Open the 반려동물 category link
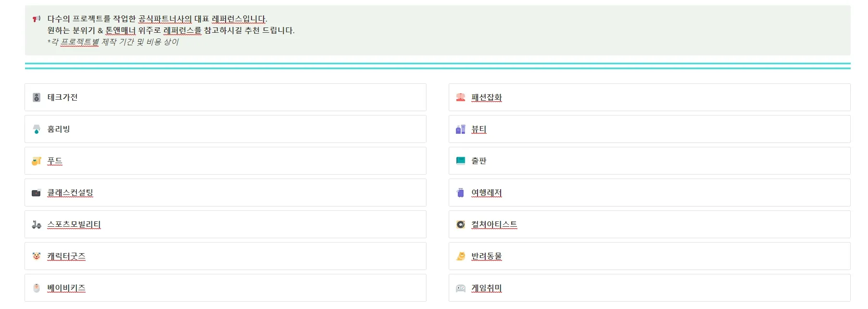This screenshot has width=868, height=309. 486,256
